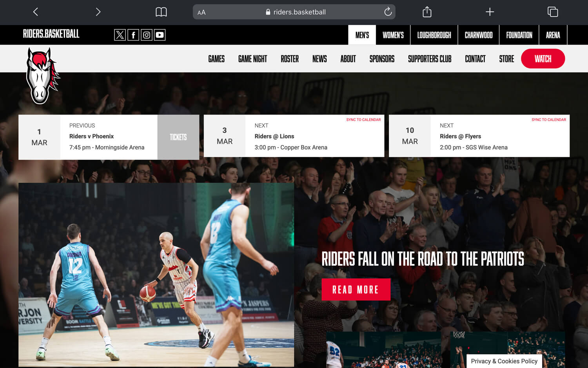
Task: Click the riders.basketball address bar
Action: (294, 12)
